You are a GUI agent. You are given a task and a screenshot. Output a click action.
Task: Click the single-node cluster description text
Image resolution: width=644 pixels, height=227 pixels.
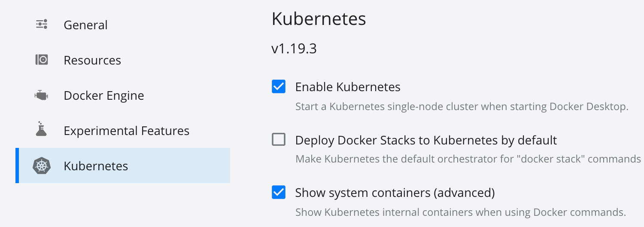(x=462, y=107)
